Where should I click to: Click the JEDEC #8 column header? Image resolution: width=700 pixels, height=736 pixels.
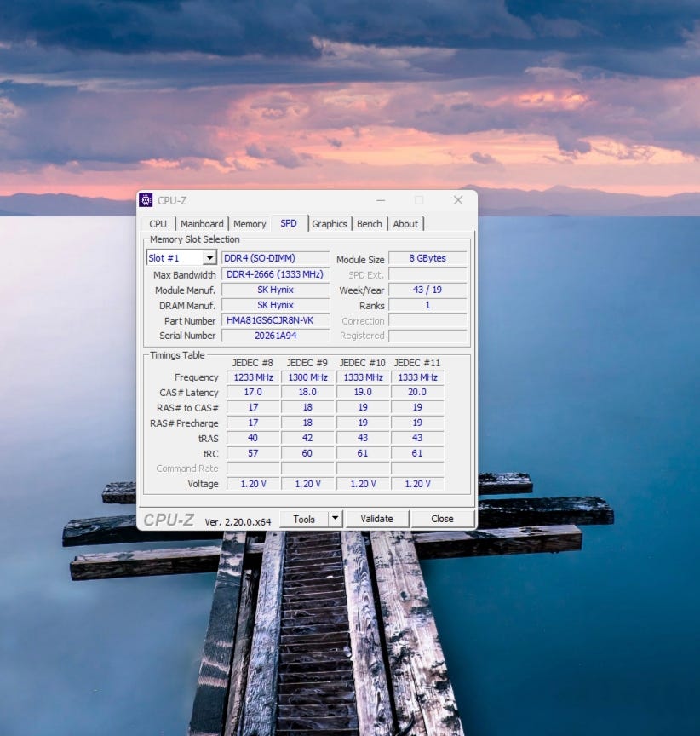252,363
